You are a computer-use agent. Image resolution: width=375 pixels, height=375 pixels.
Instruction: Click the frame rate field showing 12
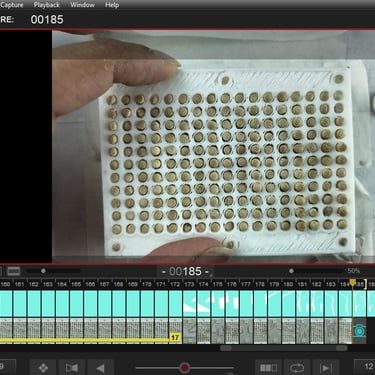365,366
